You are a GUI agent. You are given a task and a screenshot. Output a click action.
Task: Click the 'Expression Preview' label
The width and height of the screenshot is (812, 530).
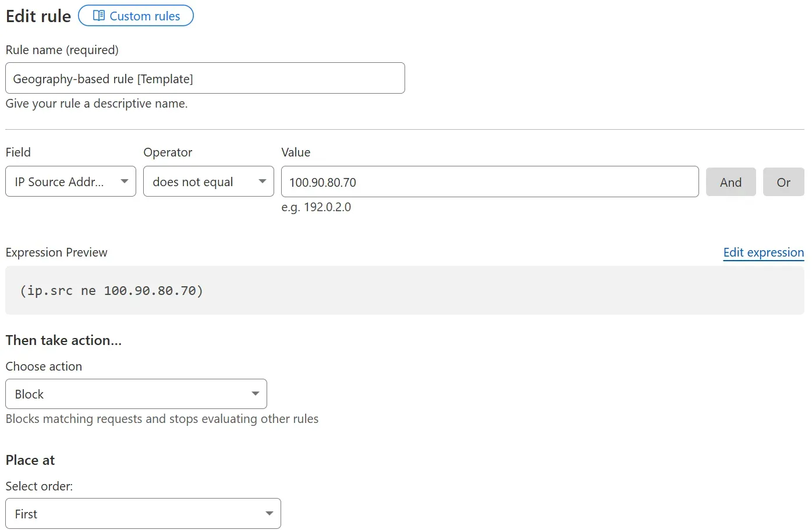pos(56,252)
